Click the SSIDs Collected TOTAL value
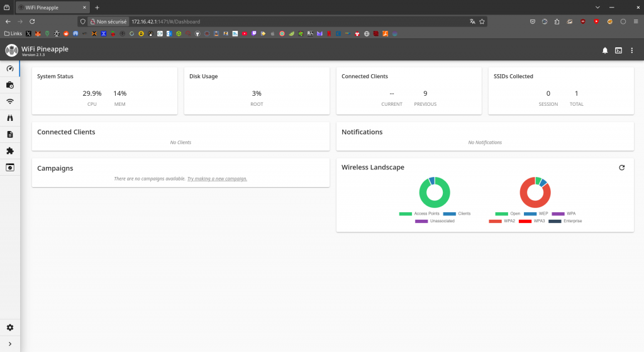Viewport: 644px width, 352px height. click(576, 94)
